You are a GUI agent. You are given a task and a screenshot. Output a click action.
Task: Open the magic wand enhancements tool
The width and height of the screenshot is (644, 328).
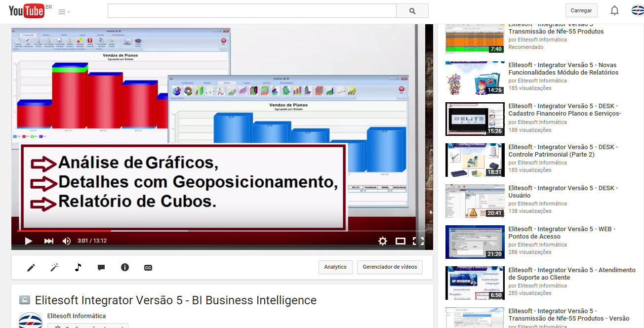54,267
